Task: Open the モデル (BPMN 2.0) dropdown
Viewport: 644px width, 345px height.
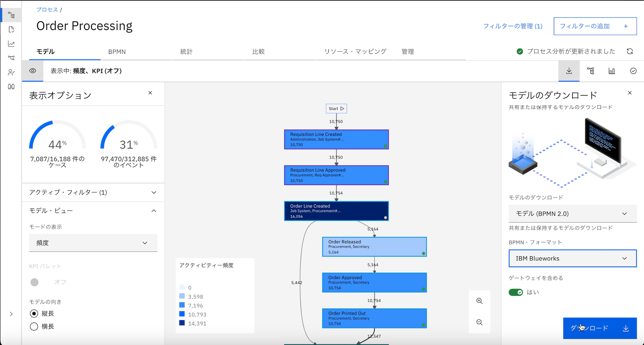Action: 572,214
